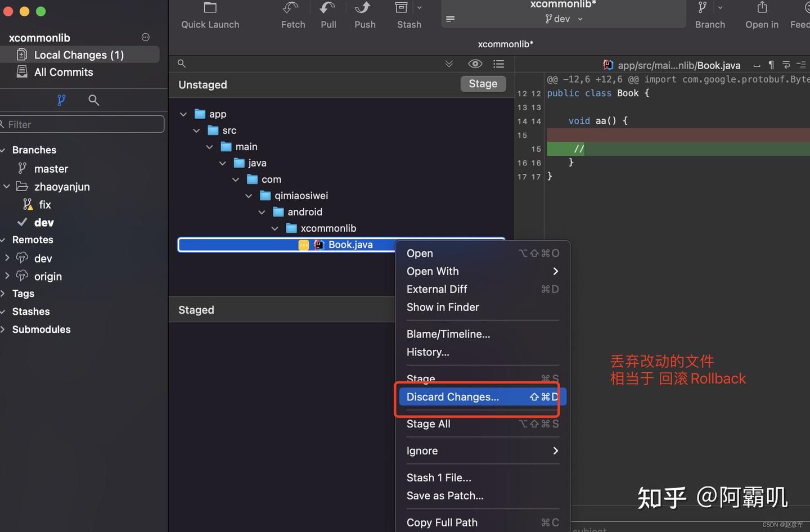The height and width of the screenshot is (532, 810).
Task: Click the sidebar Filter input field
Action: (x=82, y=124)
